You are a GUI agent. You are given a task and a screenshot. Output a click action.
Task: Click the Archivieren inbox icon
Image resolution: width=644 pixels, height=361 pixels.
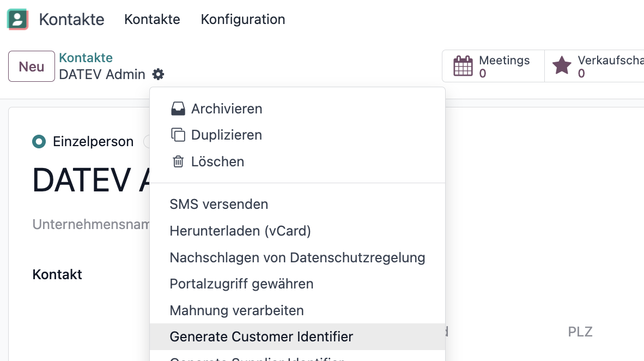[178, 109]
